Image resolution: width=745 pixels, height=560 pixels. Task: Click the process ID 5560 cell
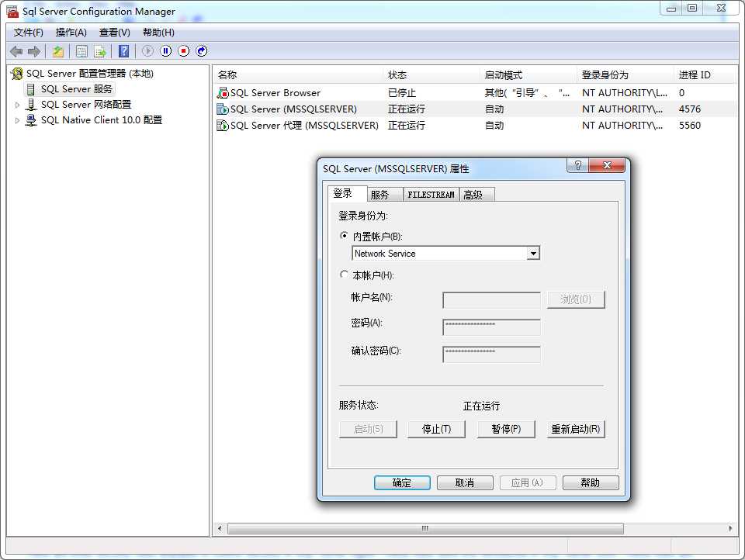(690, 126)
